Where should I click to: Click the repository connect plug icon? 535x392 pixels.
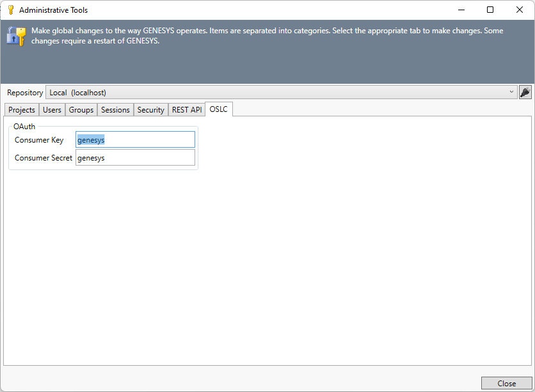click(x=525, y=92)
